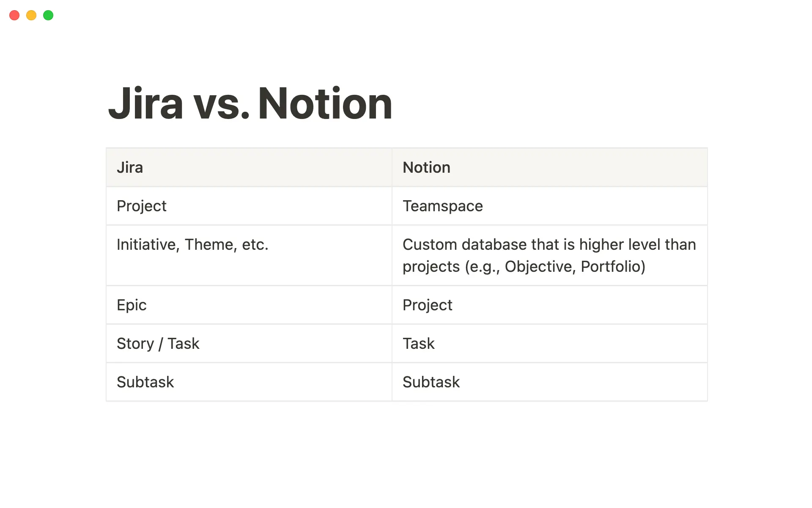Click the "Task" cell in the Notion column
The width and height of the screenshot is (812, 508).
click(x=549, y=344)
